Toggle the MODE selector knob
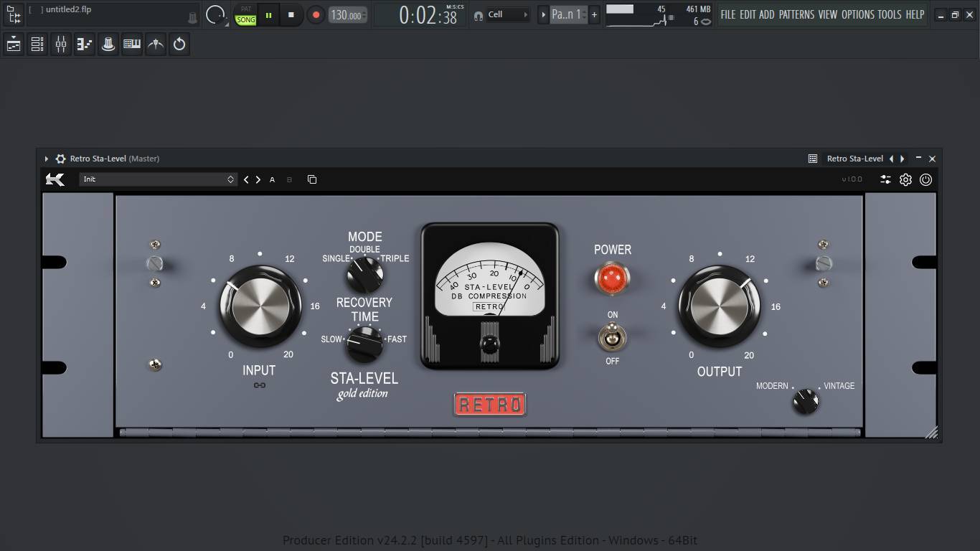980x551 pixels. (x=364, y=274)
